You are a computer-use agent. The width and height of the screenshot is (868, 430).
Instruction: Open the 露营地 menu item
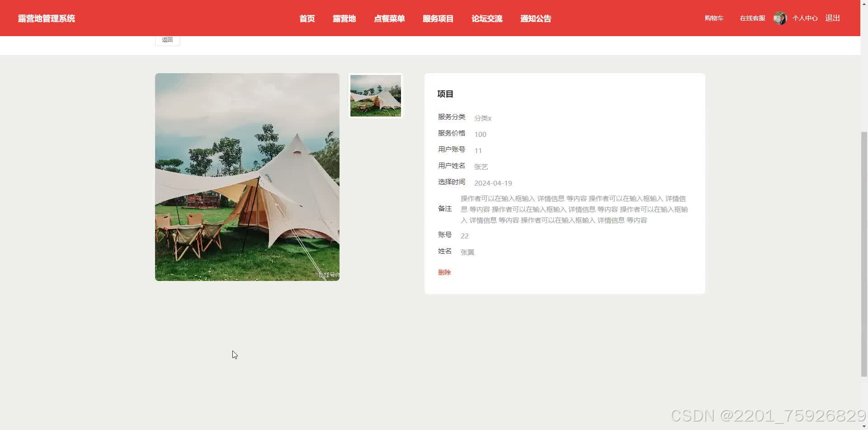[x=344, y=19]
